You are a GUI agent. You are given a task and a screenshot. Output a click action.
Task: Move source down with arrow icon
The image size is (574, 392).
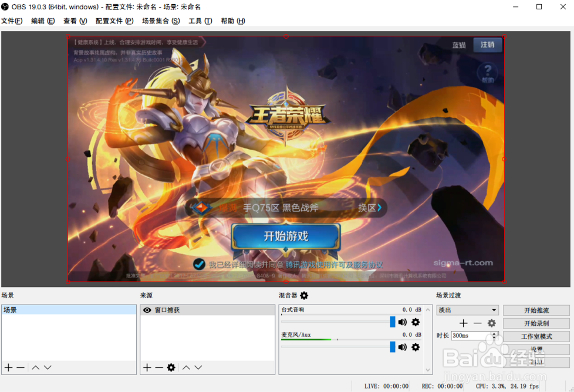(x=198, y=367)
